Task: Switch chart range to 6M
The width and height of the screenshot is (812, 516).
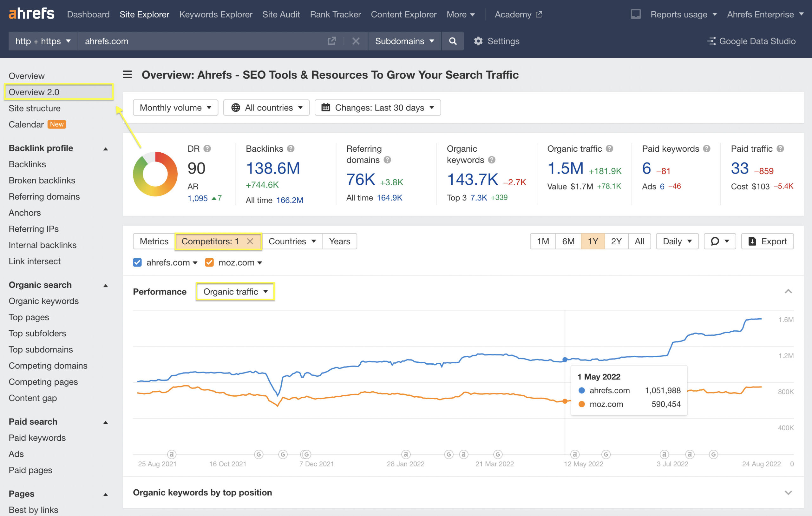Action: tap(568, 241)
